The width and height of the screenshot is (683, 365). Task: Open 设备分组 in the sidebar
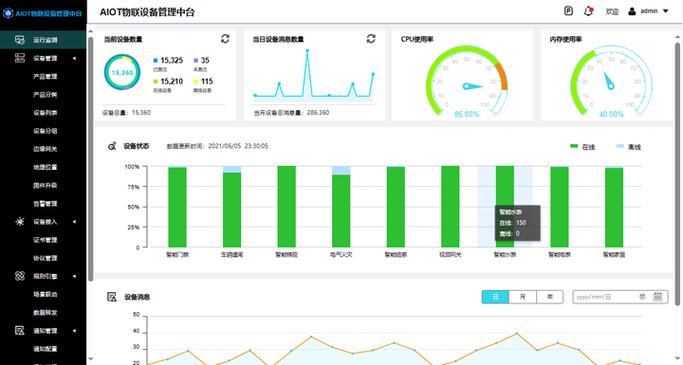(x=45, y=131)
